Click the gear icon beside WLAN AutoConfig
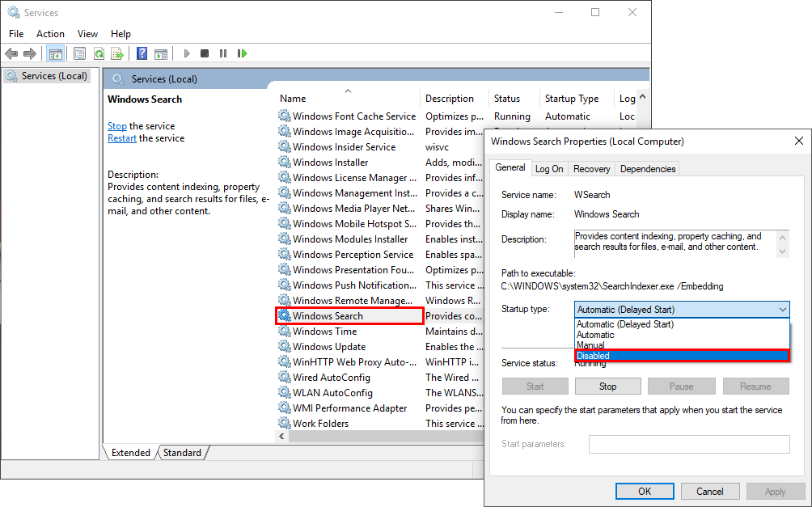 point(285,392)
